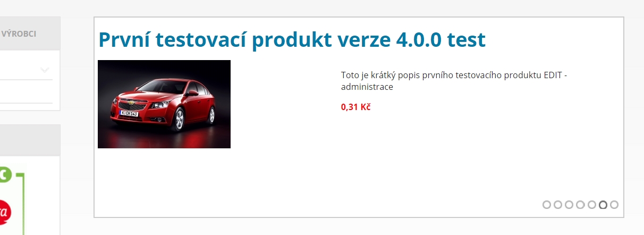Click the red 0,31 Kč price
This screenshot has width=644, height=235.
[x=355, y=107]
